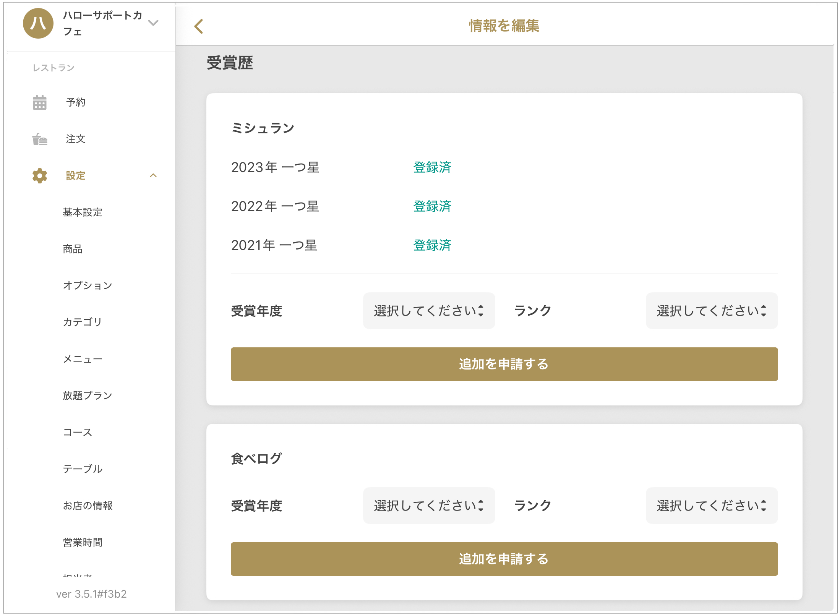840x616 pixels.
Task: Click the 2023年 登録済 status text
Action: [x=432, y=167]
